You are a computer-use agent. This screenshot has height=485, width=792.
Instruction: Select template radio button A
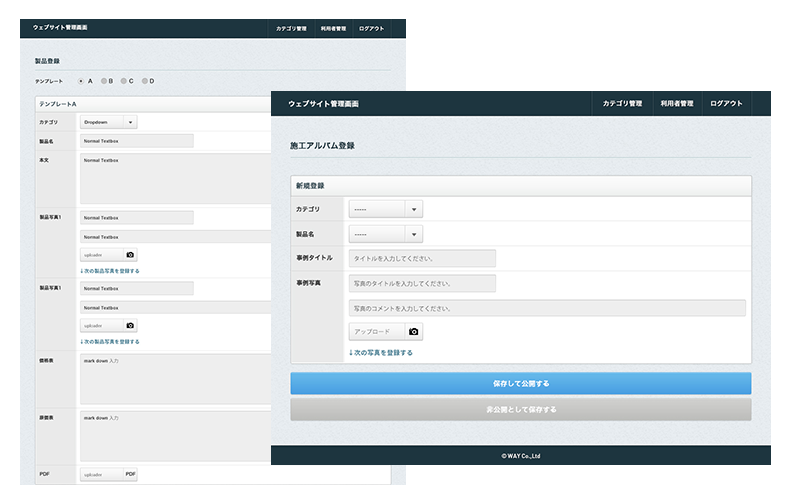[x=81, y=80]
